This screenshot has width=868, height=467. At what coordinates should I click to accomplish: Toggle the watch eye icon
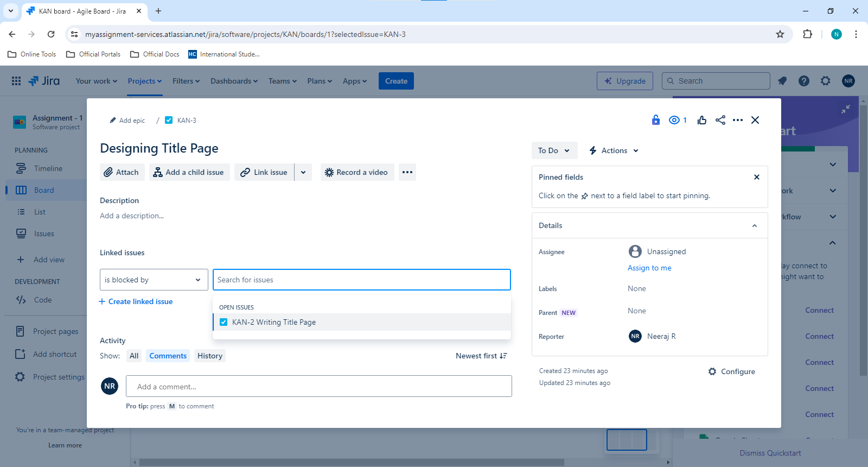click(678, 120)
